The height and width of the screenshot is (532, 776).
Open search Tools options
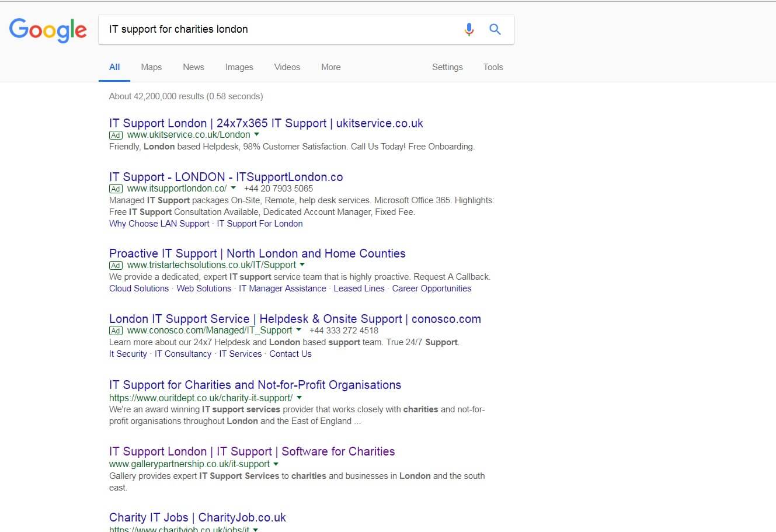pos(493,67)
